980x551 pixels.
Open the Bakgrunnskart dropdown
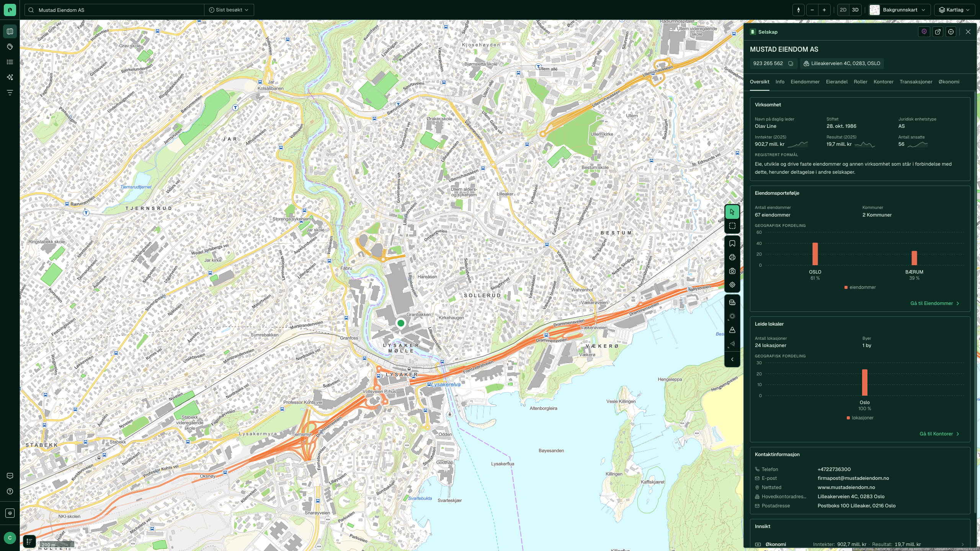900,10
